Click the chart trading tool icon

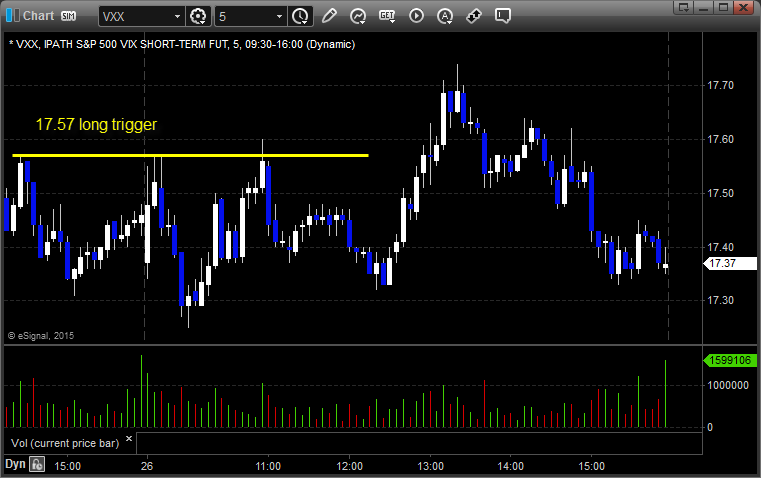pos(474,16)
